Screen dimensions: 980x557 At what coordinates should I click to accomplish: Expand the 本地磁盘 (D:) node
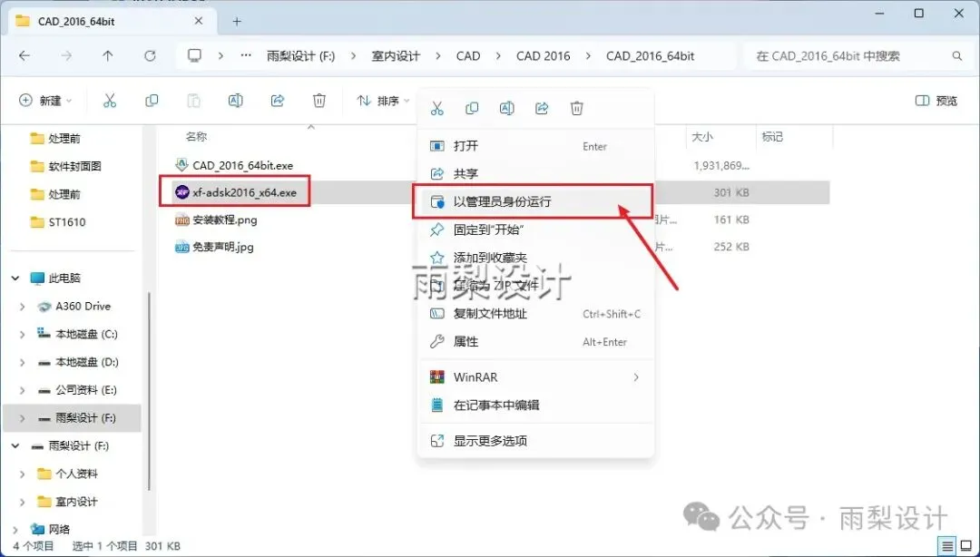pyautogui.click(x=23, y=362)
